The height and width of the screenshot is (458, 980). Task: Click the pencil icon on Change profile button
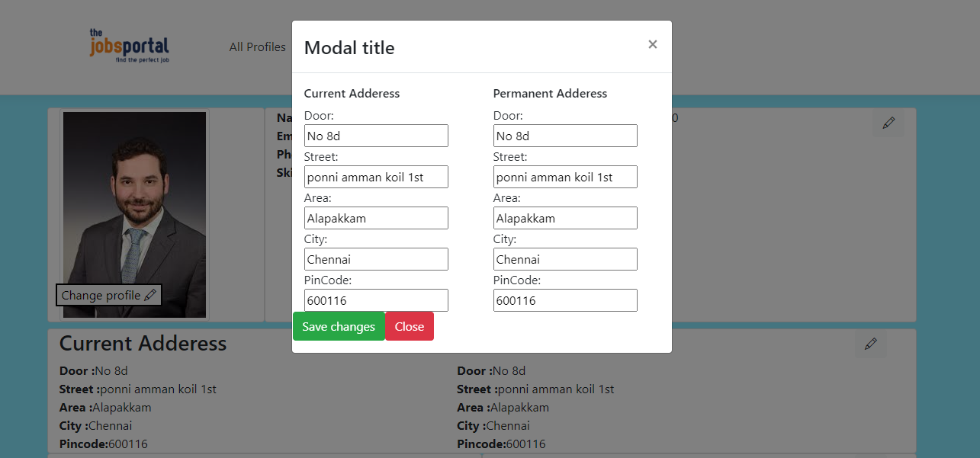[x=151, y=295]
